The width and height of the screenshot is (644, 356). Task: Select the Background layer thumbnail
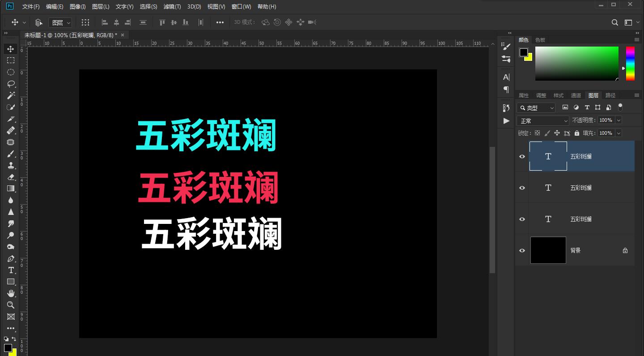point(548,250)
